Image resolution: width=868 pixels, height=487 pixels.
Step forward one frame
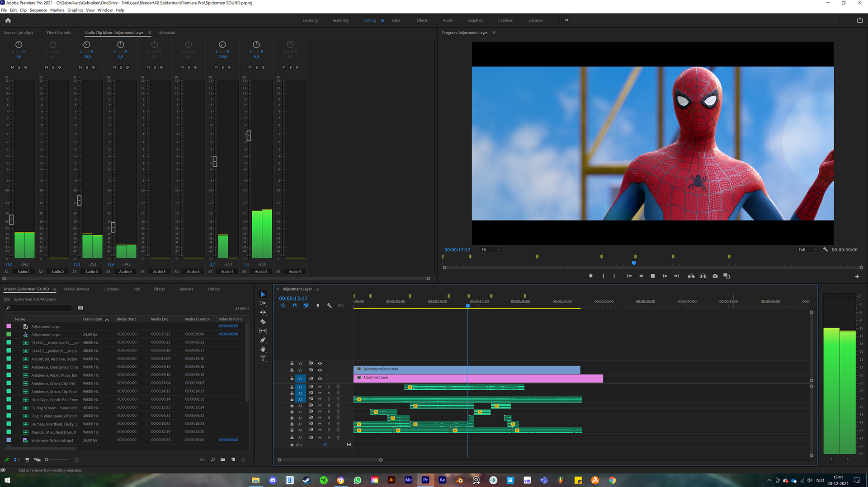tap(665, 276)
